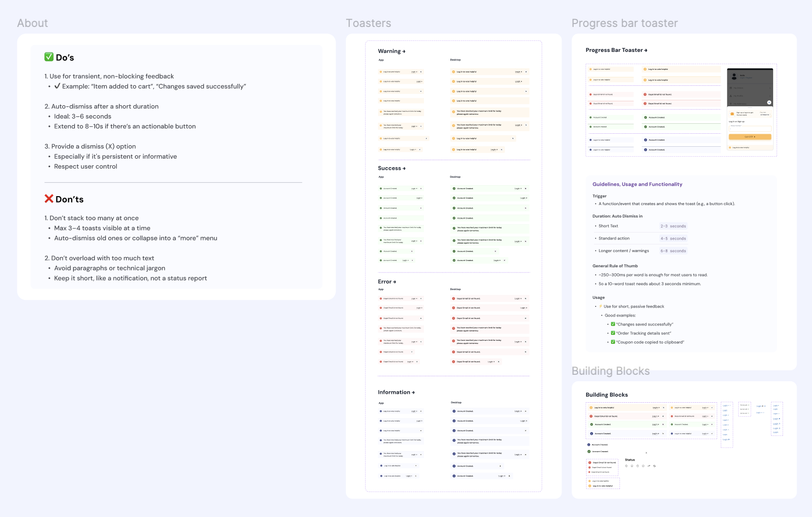Screen dimensions: 812x517
Task: Close the top Error Desktop toast with its X
Action: click(526, 298)
